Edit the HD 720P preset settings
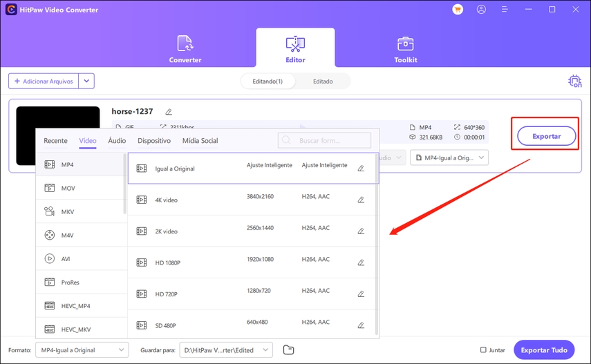 [x=361, y=294]
